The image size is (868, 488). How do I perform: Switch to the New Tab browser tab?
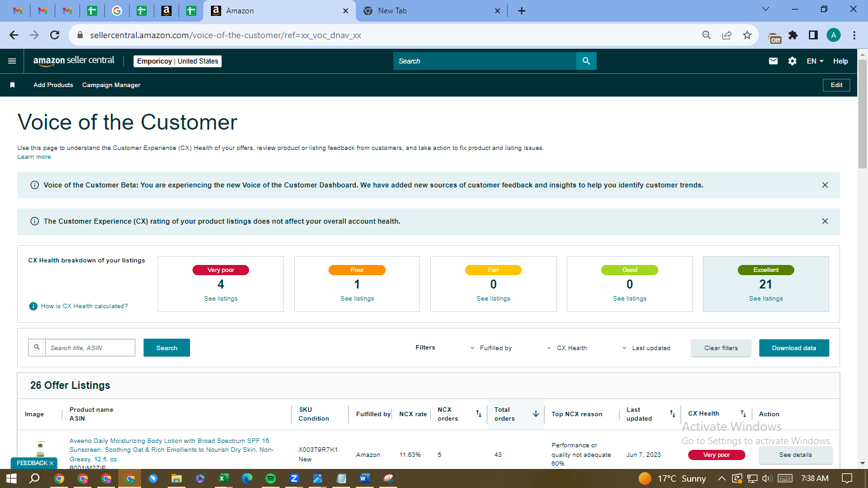(431, 11)
